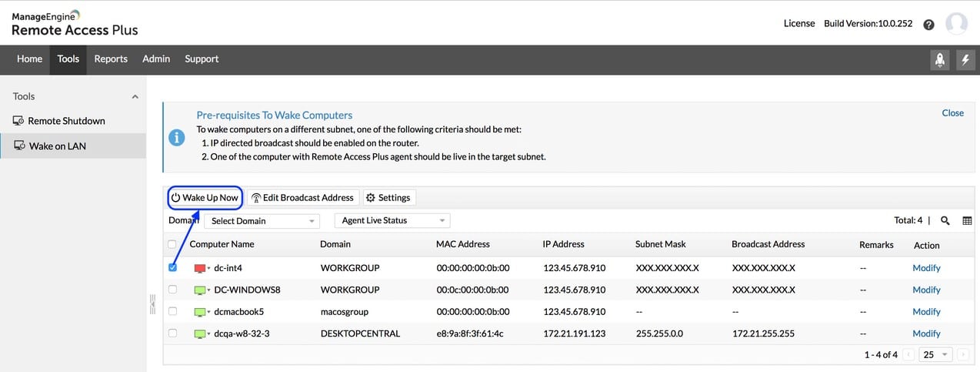Sort by the Domain column header
Image resolution: width=980 pixels, height=372 pixels.
(x=335, y=244)
